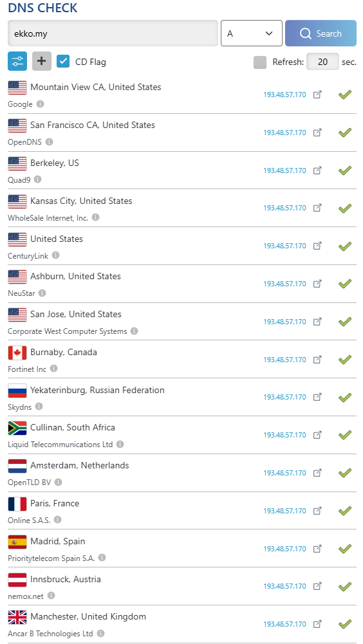This screenshot has width=363, height=644.
Task: Click the United Kingdom flag for Manchester
Action: (x=17, y=617)
